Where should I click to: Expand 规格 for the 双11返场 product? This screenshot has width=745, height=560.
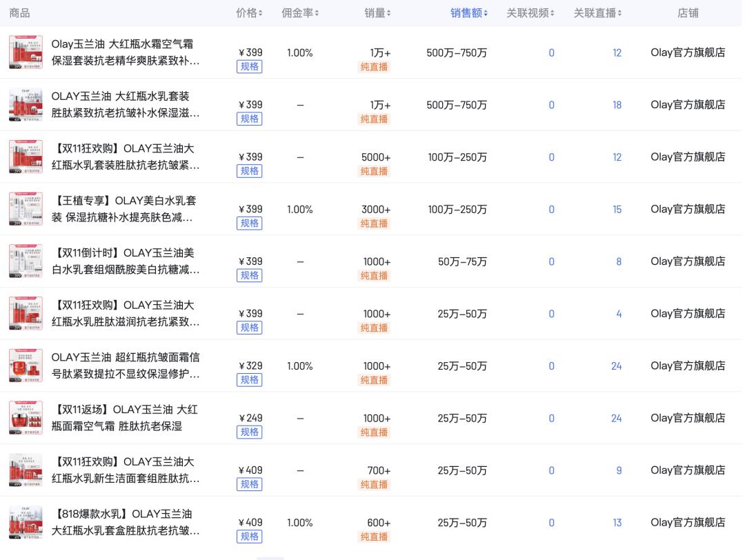tap(249, 432)
